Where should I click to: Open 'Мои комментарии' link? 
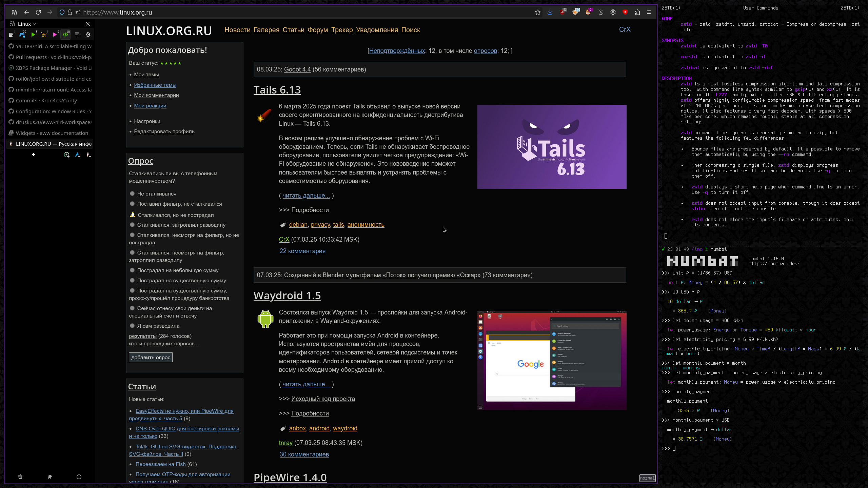pos(156,95)
